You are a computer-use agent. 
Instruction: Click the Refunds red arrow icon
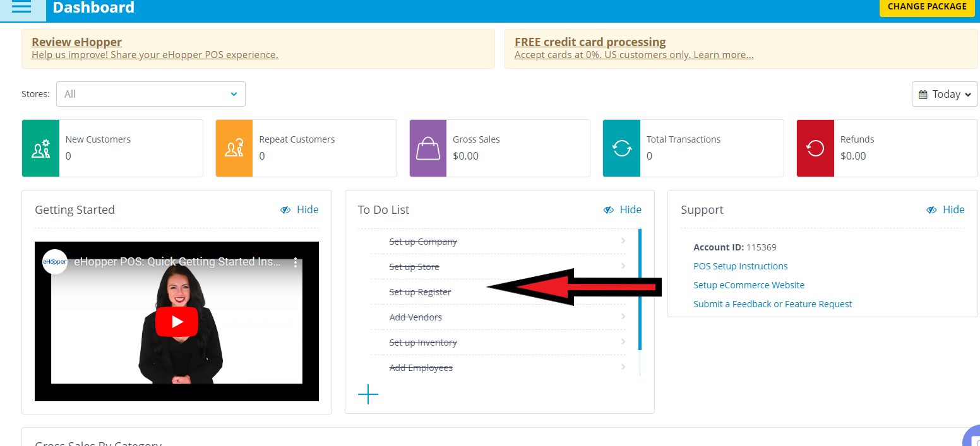(815, 148)
